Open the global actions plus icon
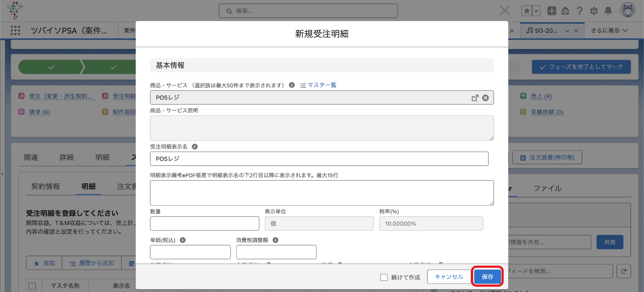Image resolution: width=644 pixels, height=292 pixels. click(552, 11)
